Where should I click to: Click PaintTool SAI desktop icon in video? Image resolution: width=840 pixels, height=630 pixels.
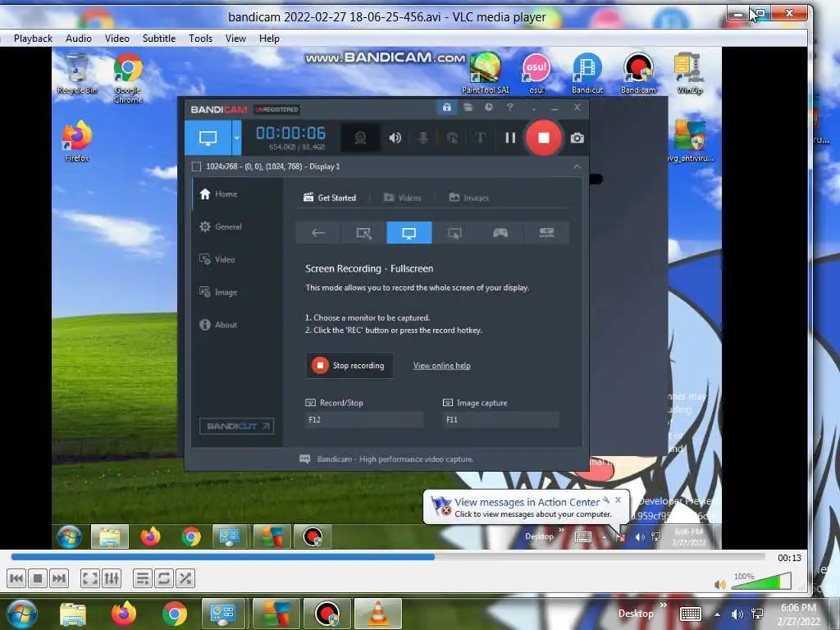click(486, 73)
